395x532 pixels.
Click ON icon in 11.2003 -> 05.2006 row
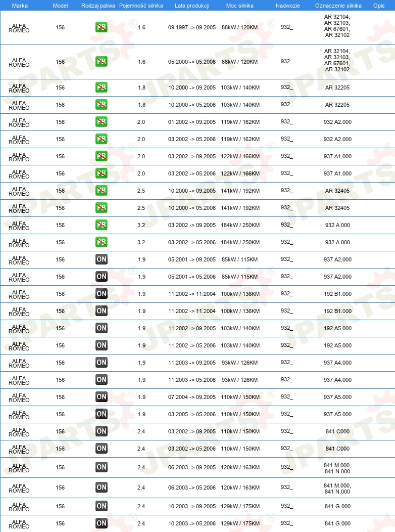point(102,380)
